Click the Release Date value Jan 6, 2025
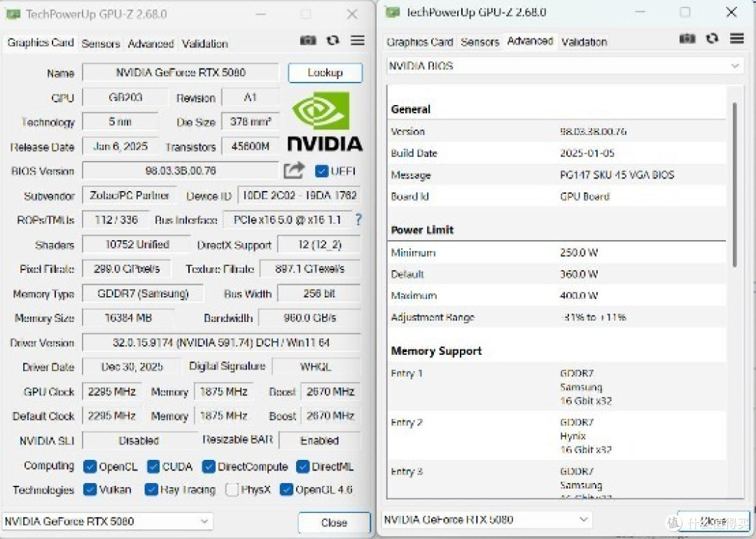This screenshot has width=756, height=539. pos(120,146)
